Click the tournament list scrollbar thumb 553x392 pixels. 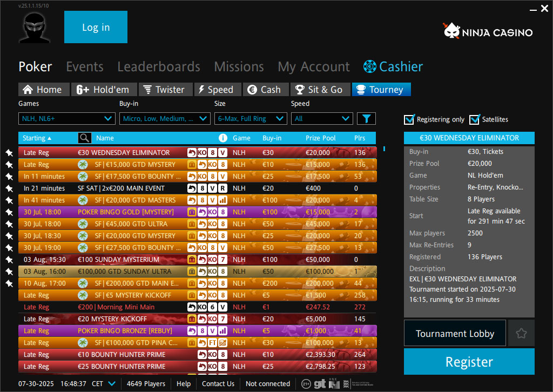(x=384, y=149)
